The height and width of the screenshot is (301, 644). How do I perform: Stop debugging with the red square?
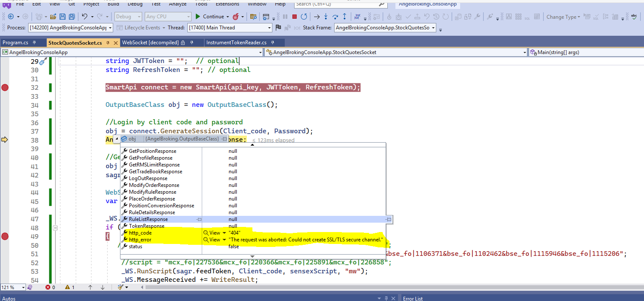(x=294, y=17)
